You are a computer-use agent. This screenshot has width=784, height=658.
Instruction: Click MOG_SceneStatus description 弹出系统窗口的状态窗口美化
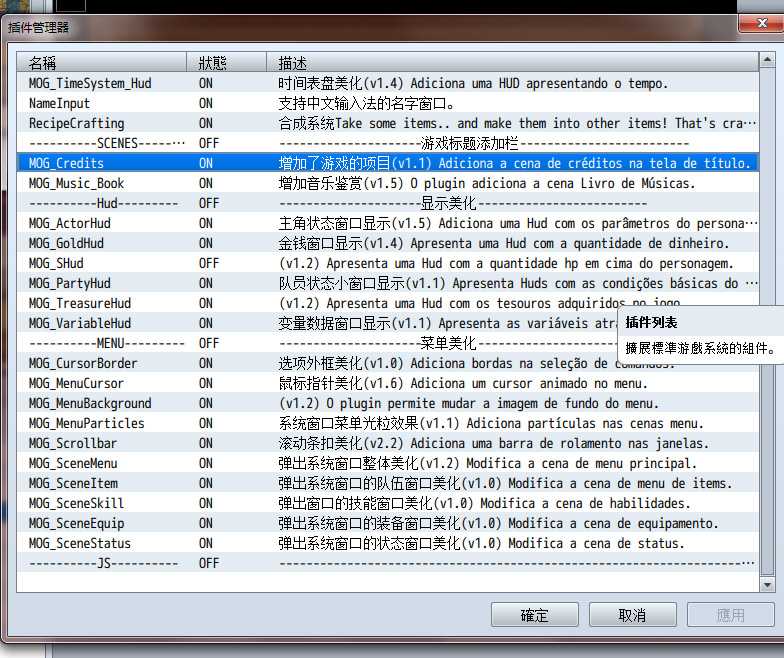pos(370,543)
